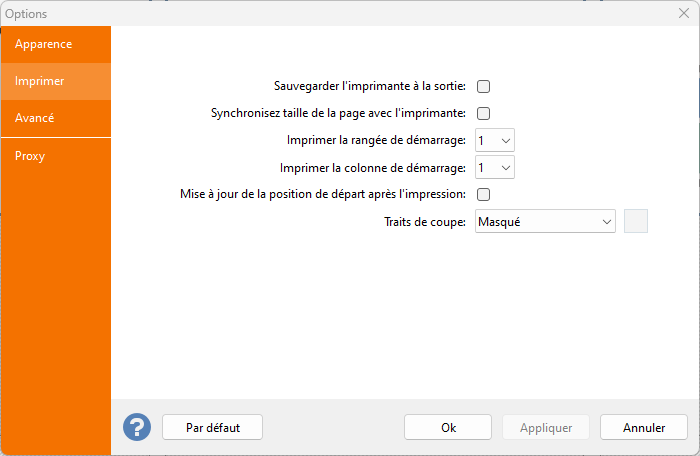The image size is (700, 456).
Task: Select the Imprimer sidebar tab
Action: click(56, 81)
